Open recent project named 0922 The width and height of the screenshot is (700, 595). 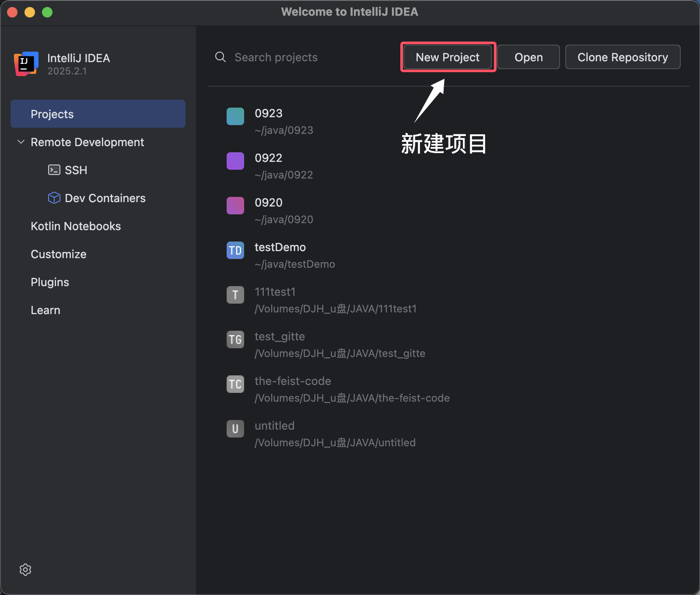coord(269,157)
